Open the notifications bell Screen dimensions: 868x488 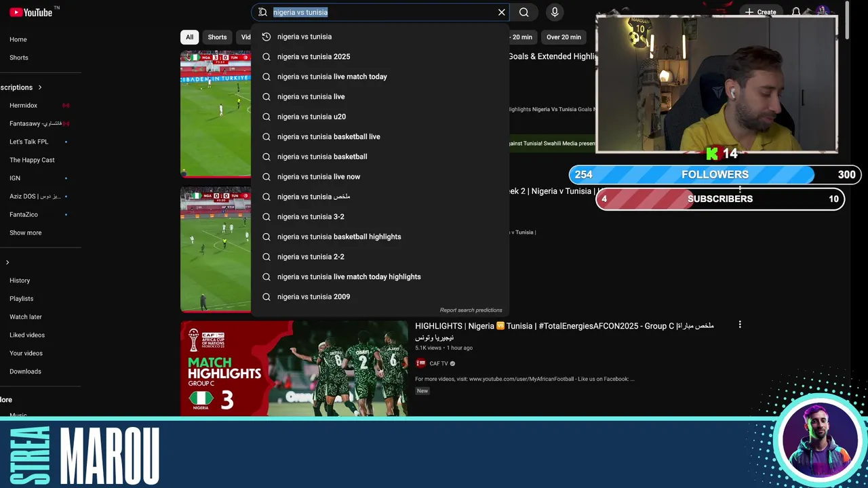click(796, 12)
